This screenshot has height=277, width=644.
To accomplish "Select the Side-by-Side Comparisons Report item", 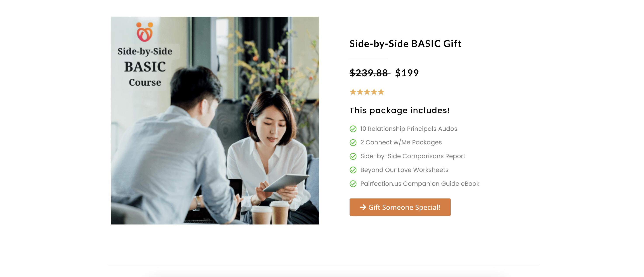I will 413,156.
